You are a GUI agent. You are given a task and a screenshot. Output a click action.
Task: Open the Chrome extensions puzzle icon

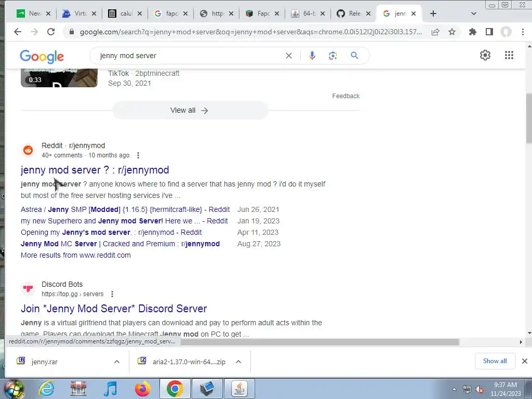[x=472, y=32]
